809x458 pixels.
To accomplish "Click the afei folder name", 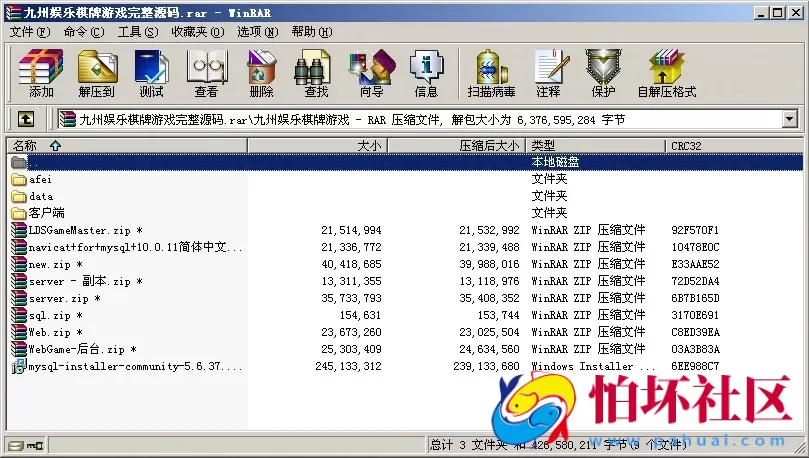I will coord(40,179).
